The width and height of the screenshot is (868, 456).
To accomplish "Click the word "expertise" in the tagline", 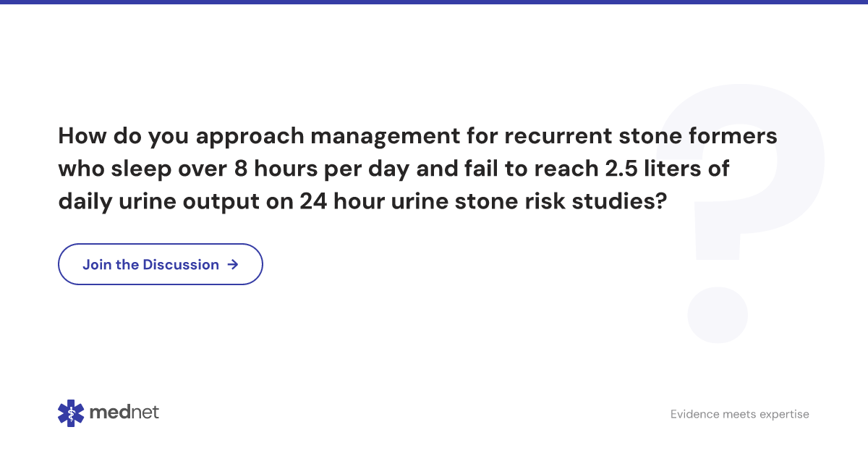I will 782,414.
